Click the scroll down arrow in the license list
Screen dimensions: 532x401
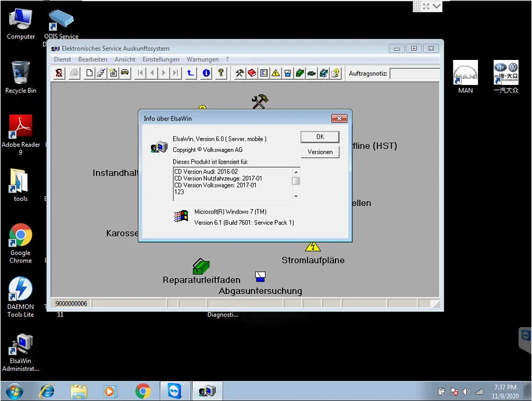coord(296,197)
